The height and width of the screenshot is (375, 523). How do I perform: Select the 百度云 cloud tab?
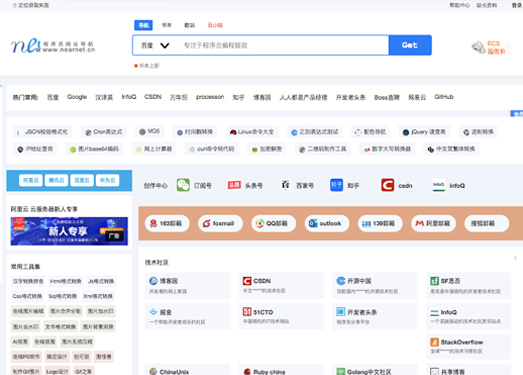[82, 180]
